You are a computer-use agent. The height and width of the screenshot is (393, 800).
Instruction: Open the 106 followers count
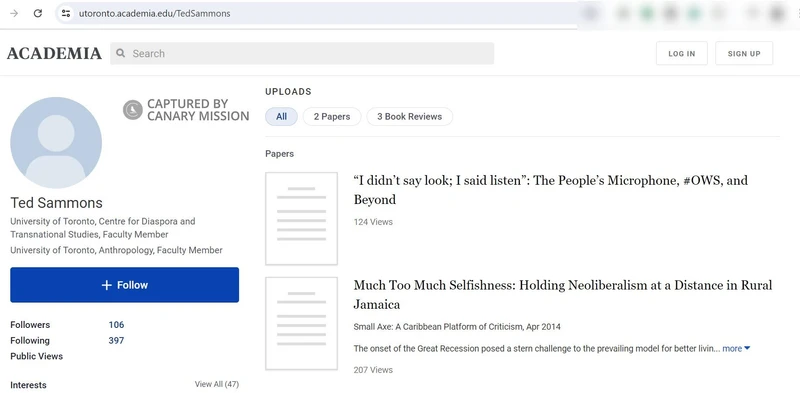click(116, 325)
